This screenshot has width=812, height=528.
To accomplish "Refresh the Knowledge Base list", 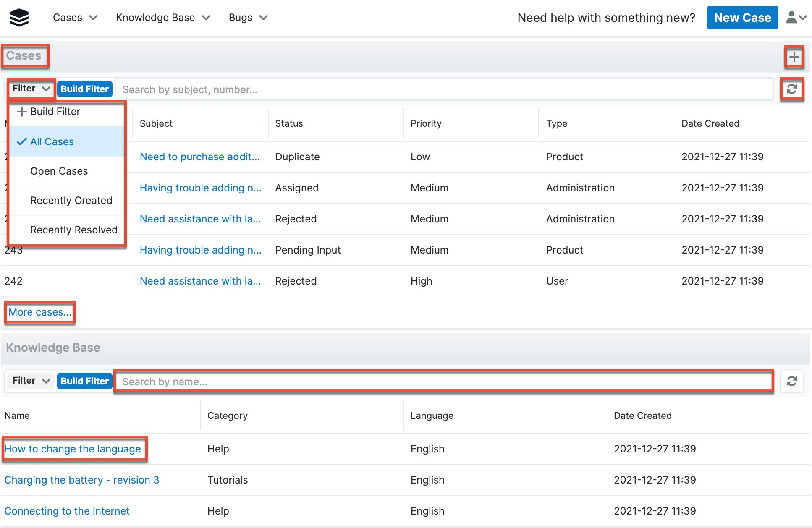I will pyautogui.click(x=791, y=381).
